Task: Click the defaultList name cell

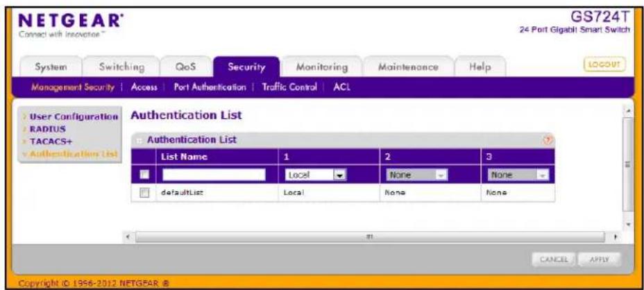Action: pos(217,192)
